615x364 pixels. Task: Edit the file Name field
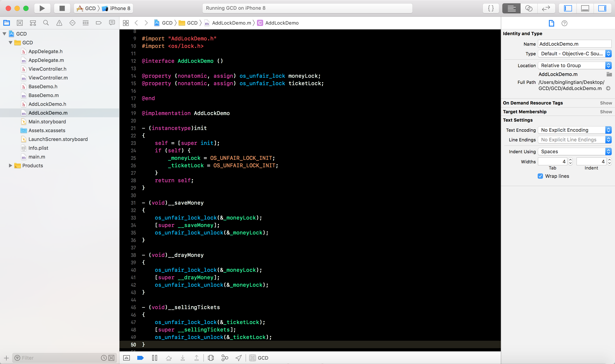pos(575,44)
